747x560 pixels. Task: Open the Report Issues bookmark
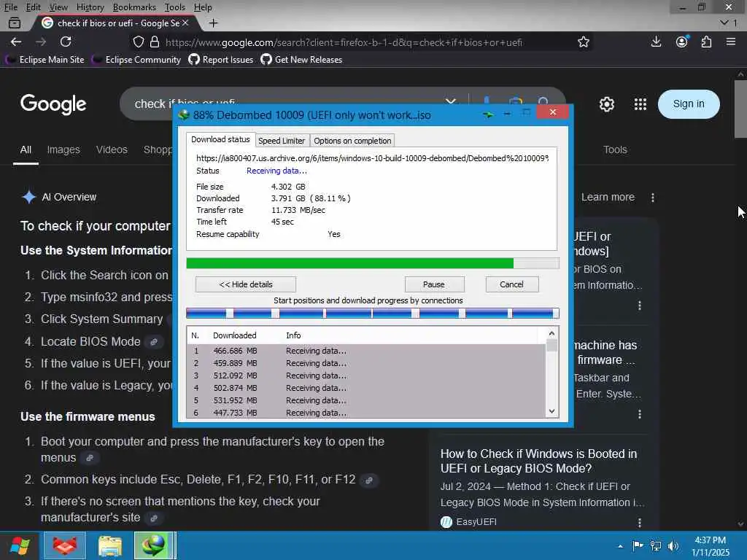click(x=221, y=60)
